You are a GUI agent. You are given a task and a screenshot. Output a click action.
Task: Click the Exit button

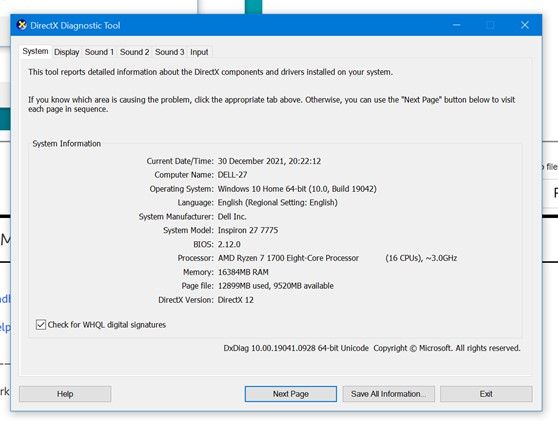click(x=486, y=394)
